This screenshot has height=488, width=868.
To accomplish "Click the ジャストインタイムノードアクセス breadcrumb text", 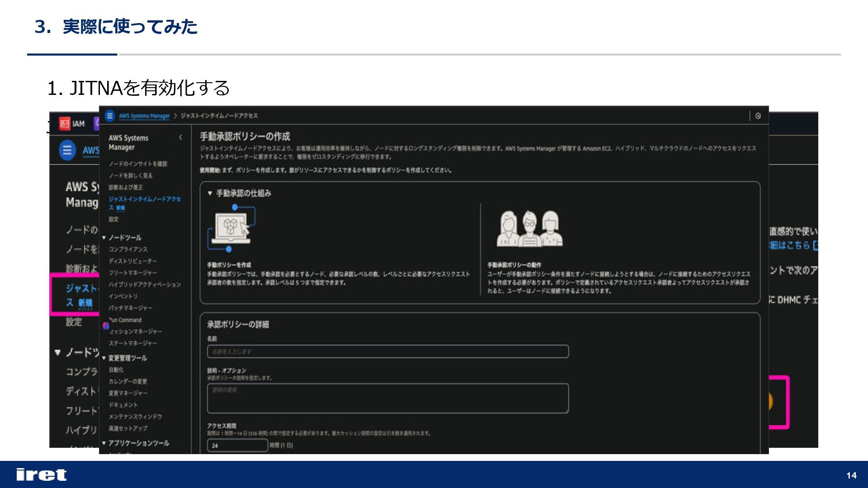I will click(x=219, y=116).
